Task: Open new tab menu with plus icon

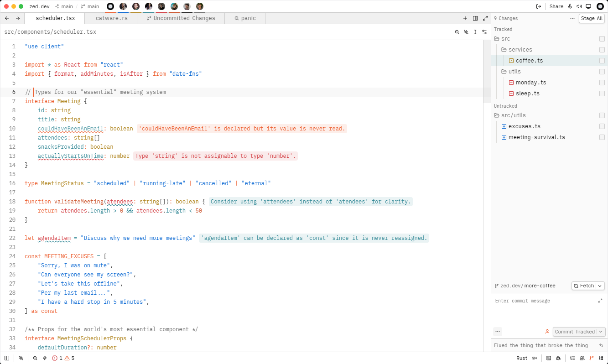Action: tap(465, 18)
